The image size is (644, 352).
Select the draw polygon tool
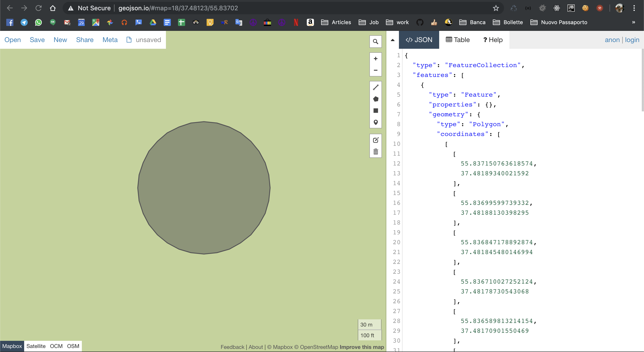click(x=375, y=99)
